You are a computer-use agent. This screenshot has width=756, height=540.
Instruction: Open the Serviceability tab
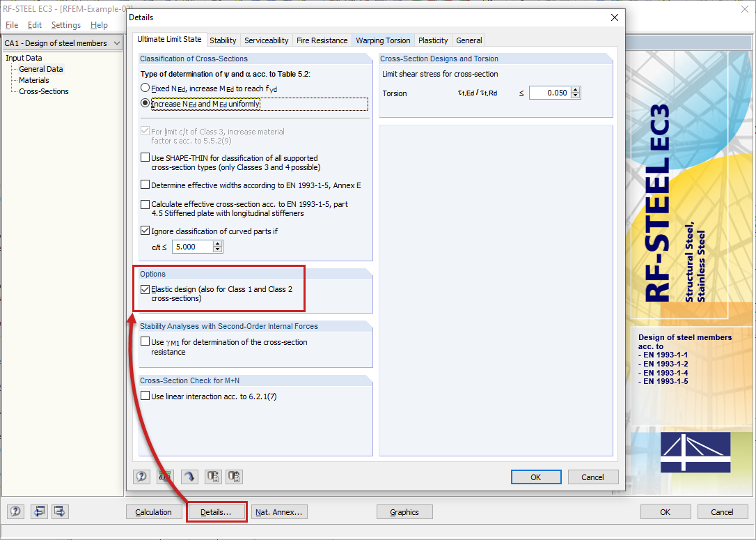point(266,40)
